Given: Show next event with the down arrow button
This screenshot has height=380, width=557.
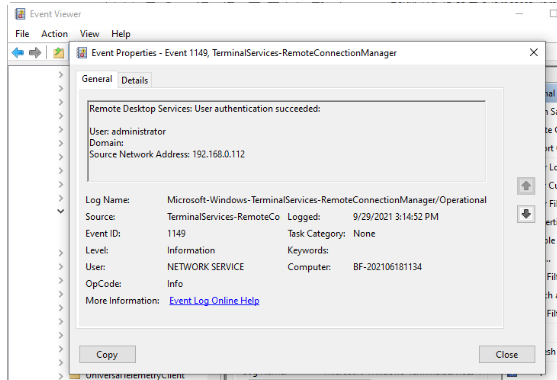Looking at the screenshot, I should 526,214.
